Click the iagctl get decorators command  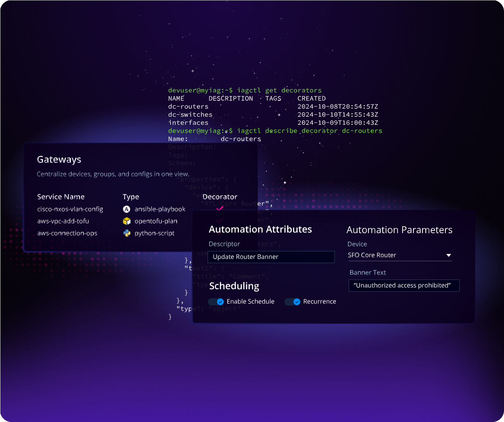point(279,90)
